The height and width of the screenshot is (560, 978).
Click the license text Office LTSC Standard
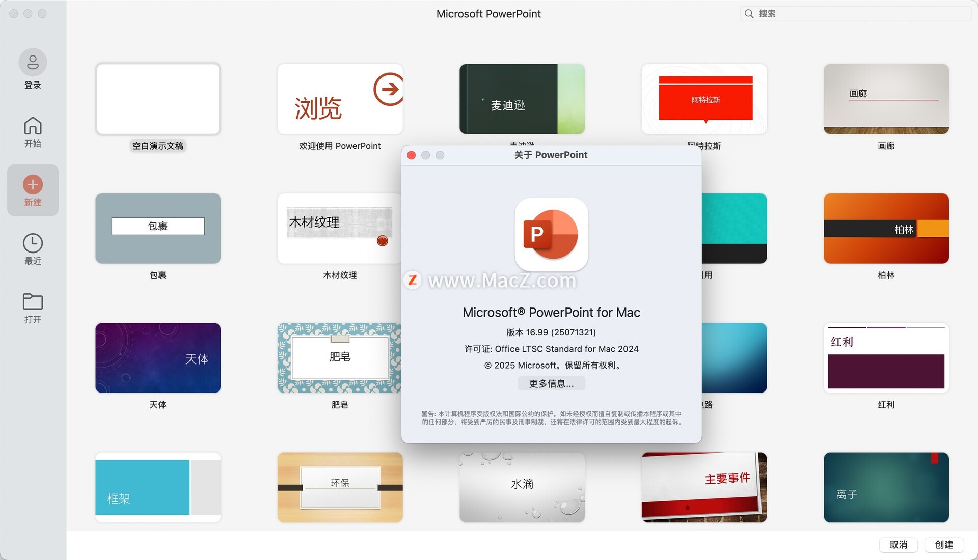tap(551, 349)
